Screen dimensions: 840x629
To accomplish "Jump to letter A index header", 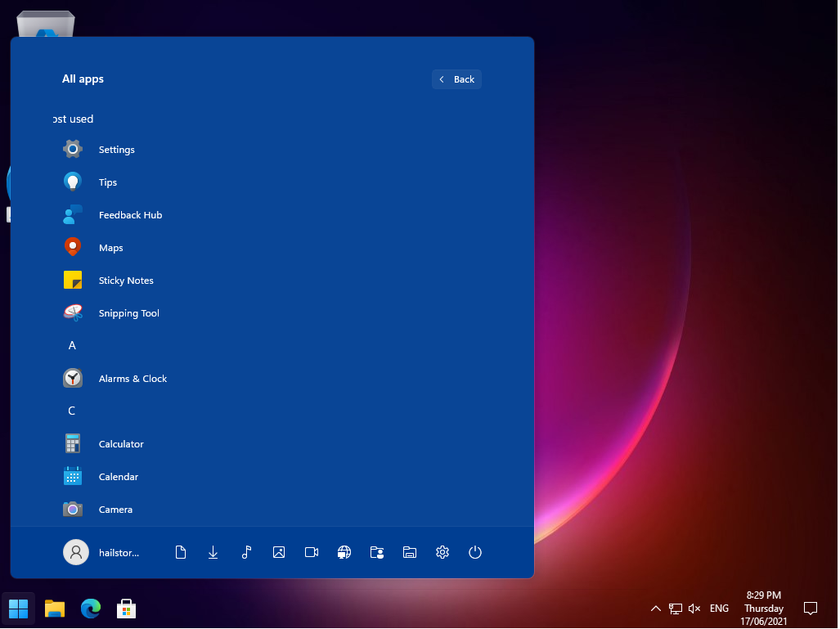I will 72,345.
